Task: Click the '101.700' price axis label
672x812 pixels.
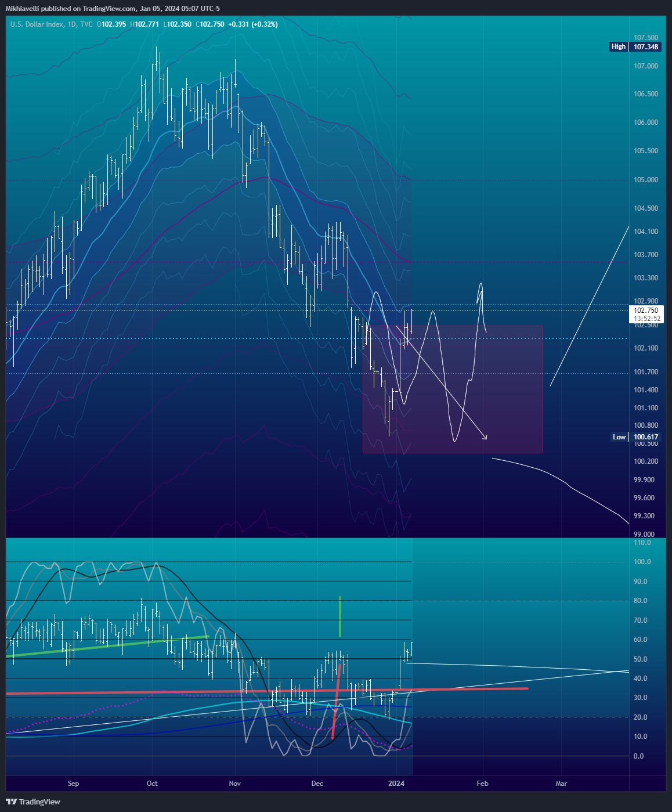Action: [x=646, y=372]
